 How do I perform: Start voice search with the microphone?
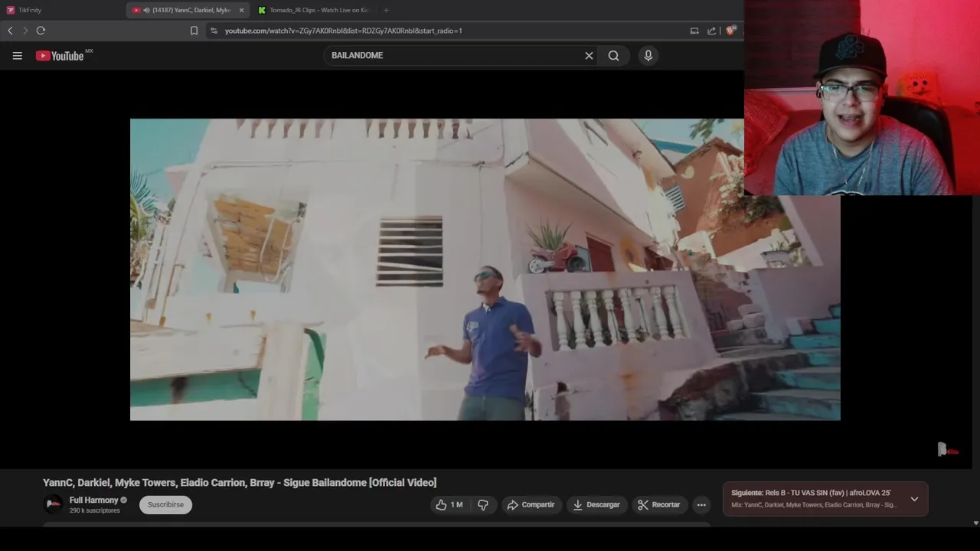click(x=648, y=55)
